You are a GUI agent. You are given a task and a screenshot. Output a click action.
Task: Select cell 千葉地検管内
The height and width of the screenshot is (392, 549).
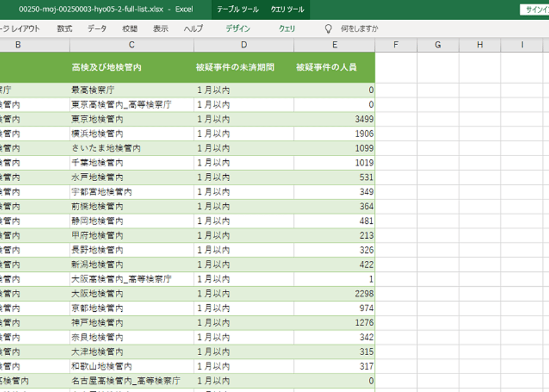(x=132, y=163)
